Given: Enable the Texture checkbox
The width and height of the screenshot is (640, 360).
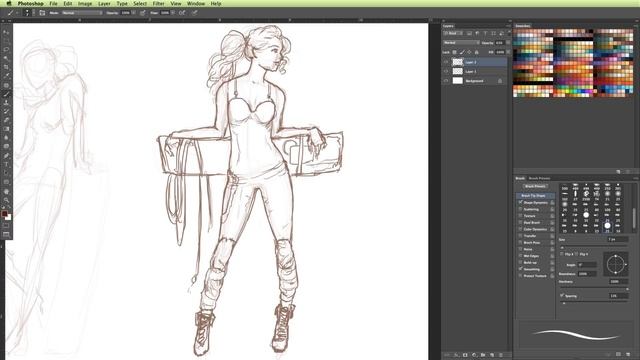Looking at the screenshot, I should [520, 216].
